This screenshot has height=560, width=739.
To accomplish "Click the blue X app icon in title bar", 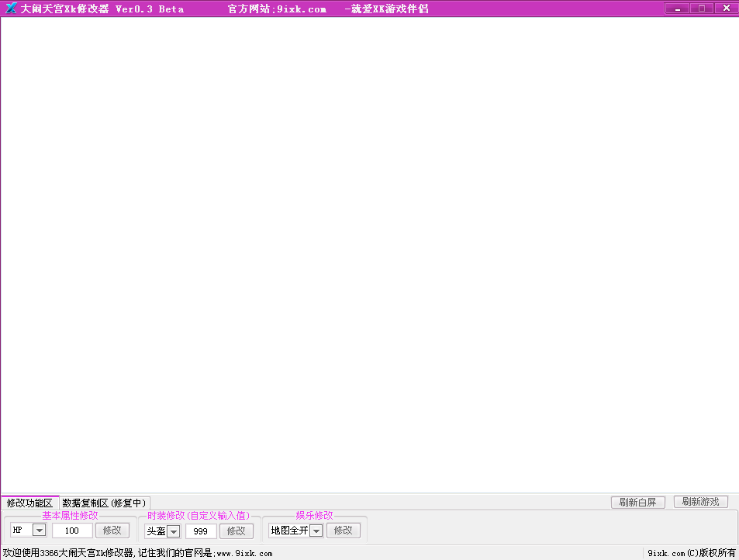I will [11, 9].
